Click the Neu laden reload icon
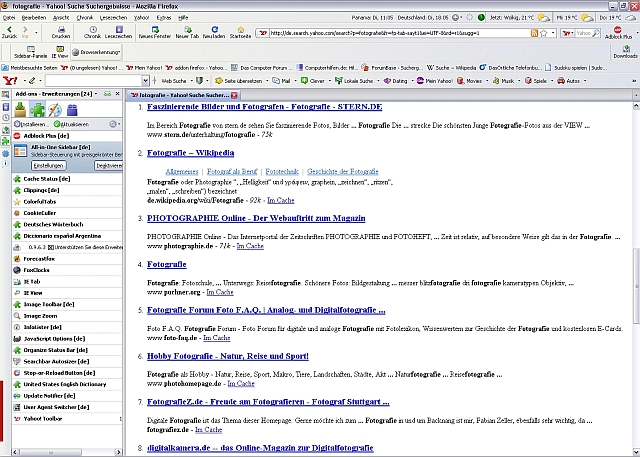This screenshot has height=457, width=640. point(213,30)
